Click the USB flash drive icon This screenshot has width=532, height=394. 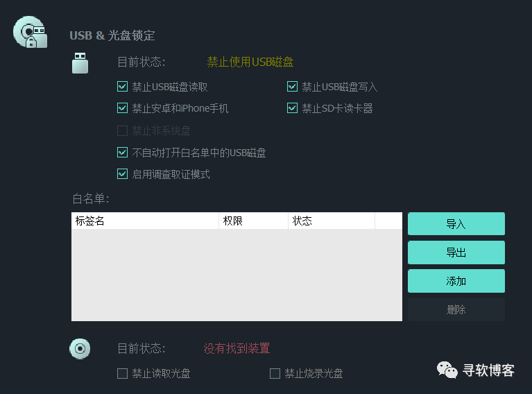click(x=80, y=63)
